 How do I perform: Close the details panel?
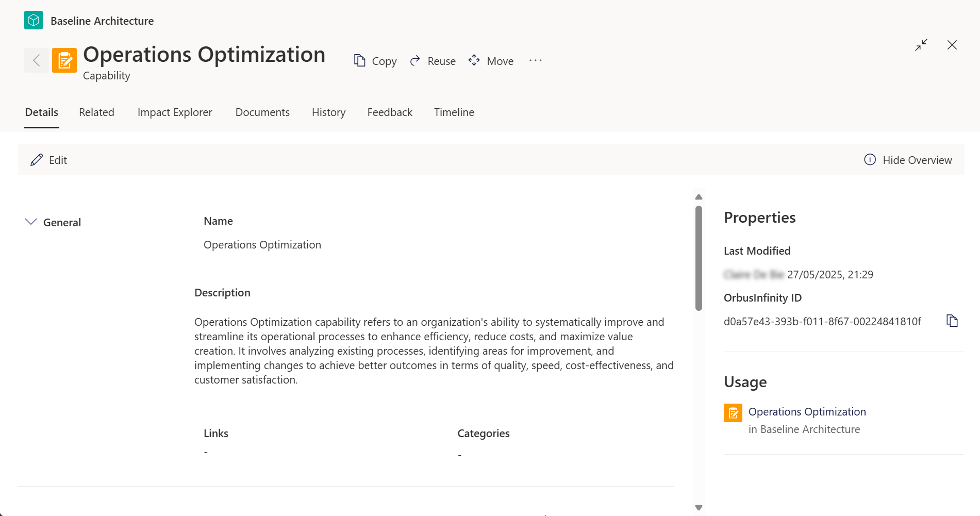click(x=952, y=45)
